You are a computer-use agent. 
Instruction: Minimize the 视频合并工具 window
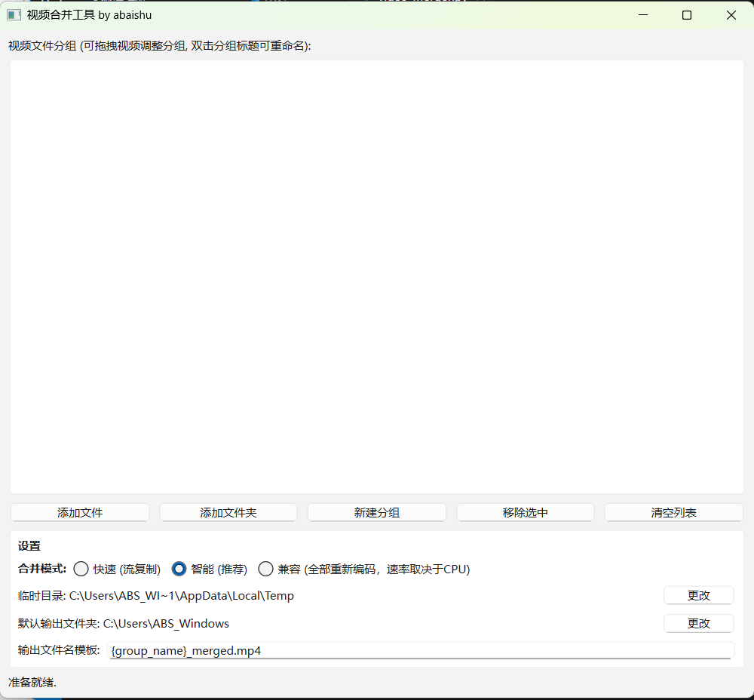(643, 15)
